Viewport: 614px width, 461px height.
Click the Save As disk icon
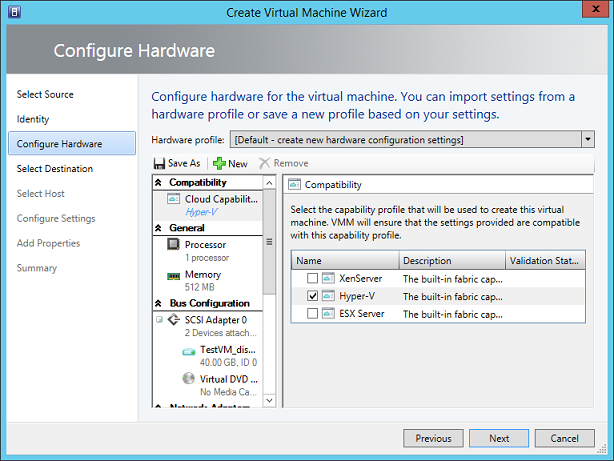coord(159,163)
